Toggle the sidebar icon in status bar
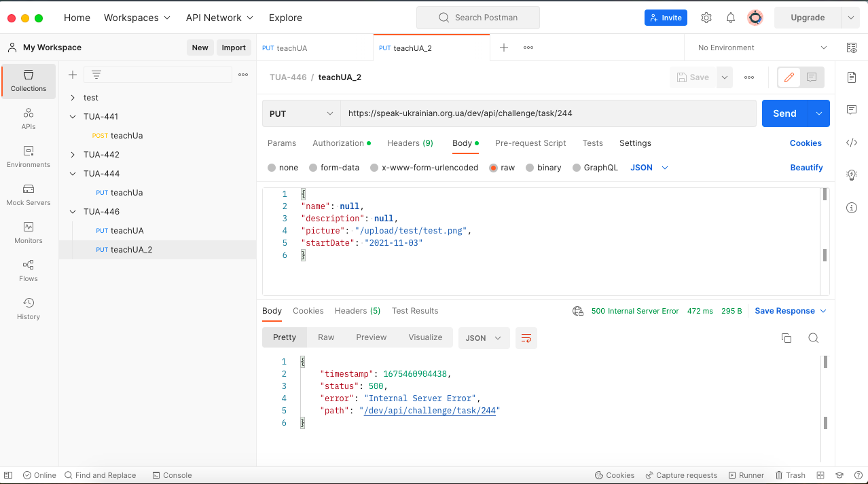The image size is (868, 484). 8,475
